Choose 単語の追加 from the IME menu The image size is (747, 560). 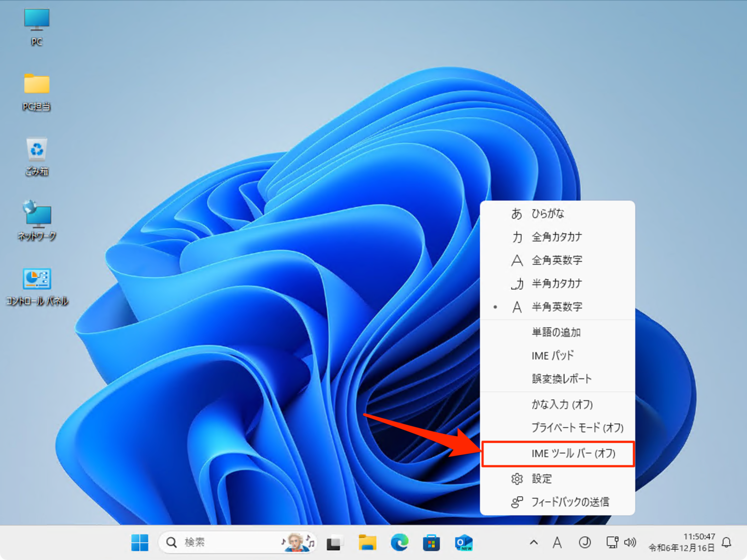(557, 332)
